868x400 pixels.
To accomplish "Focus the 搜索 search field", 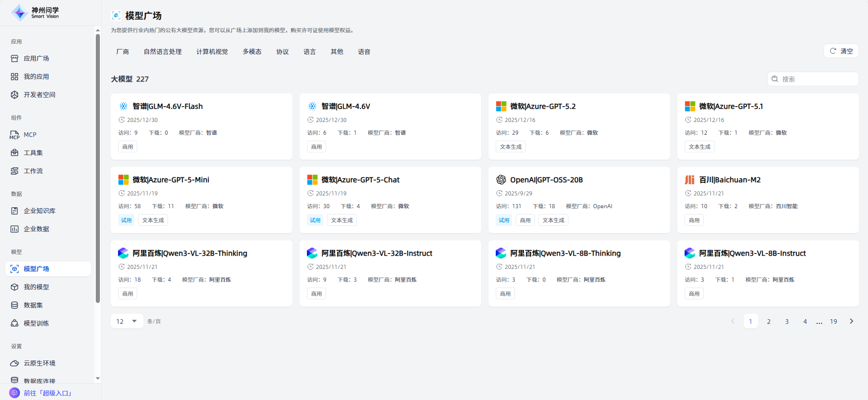I will pos(817,79).
